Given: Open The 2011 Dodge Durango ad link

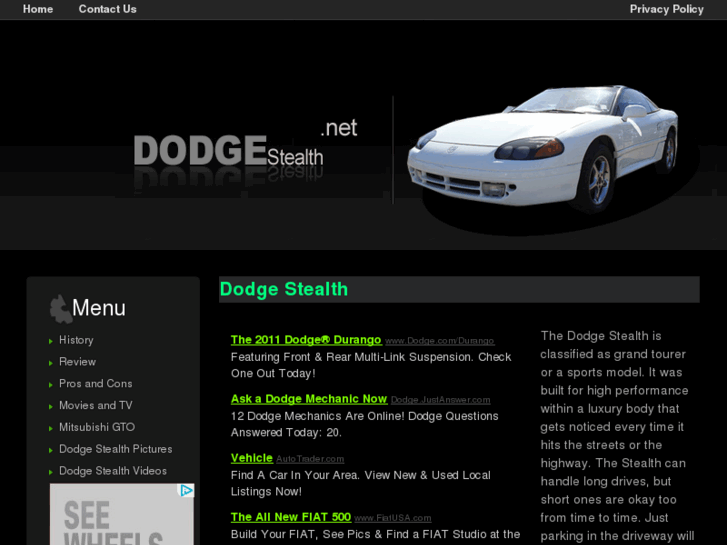Looking at the screenshot, I should click(x=306, y=340).
